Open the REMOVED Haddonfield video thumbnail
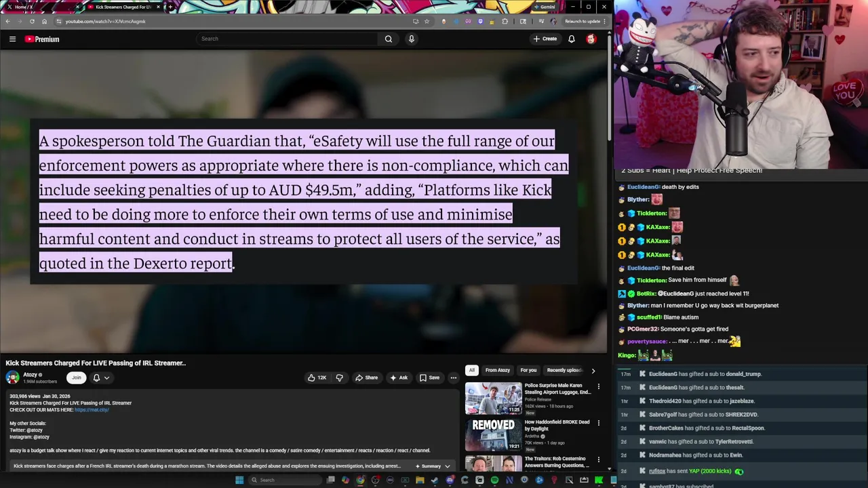868x488 pixels. tap(494, 434)
